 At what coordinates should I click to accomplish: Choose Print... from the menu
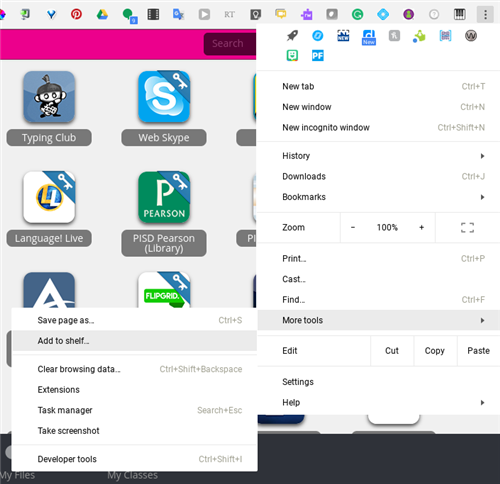coord(379,259)
